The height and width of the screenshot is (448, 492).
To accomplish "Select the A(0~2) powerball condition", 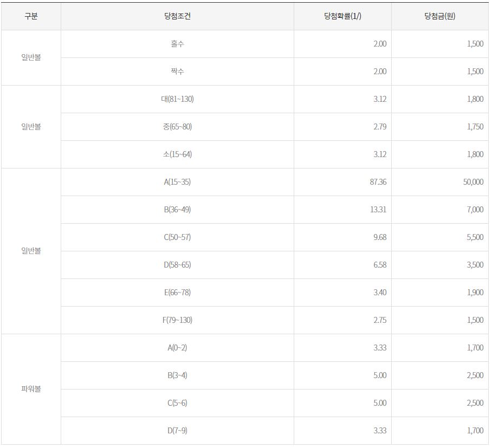I will [x=177, y=348].
